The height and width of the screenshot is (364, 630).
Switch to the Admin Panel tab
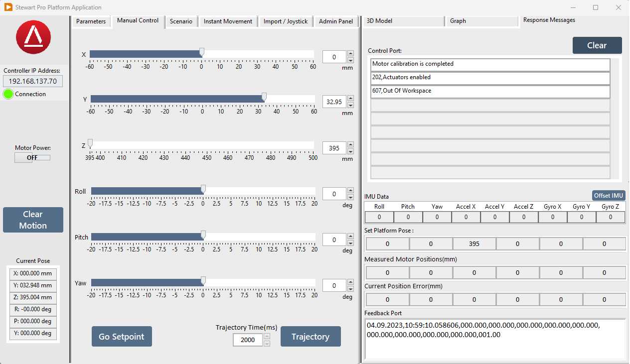(336, 21)
